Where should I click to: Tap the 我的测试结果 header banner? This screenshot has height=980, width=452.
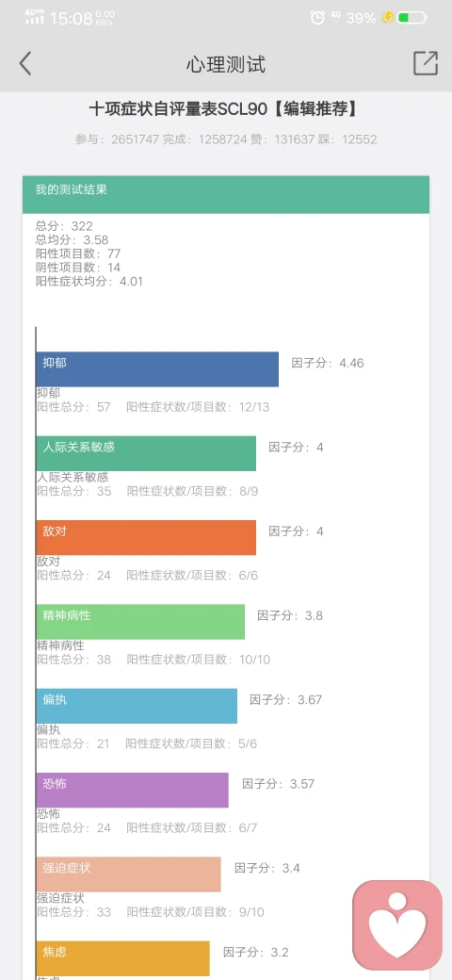pyautogui.click(x=226, y=194)
